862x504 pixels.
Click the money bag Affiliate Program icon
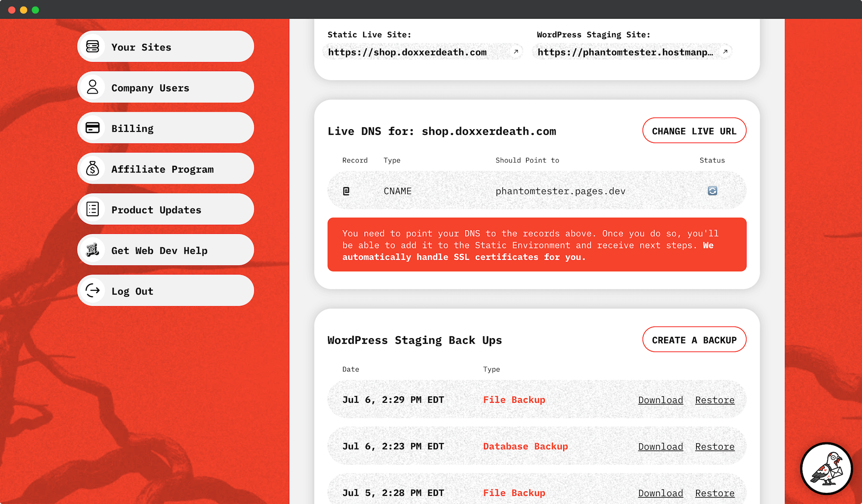pos(93,168)
